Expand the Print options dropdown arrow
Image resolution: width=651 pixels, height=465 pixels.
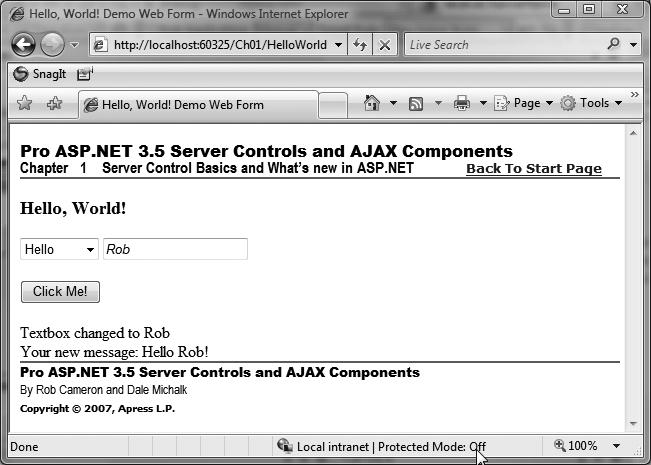click(x=483, y=103)
